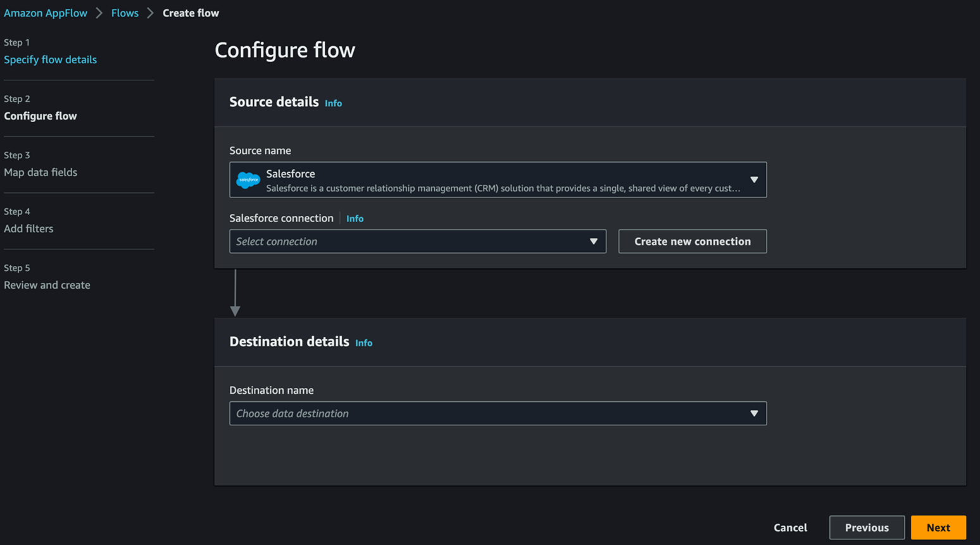
Task: Open the Info link next to Destination details
Action: coord(363,342)
